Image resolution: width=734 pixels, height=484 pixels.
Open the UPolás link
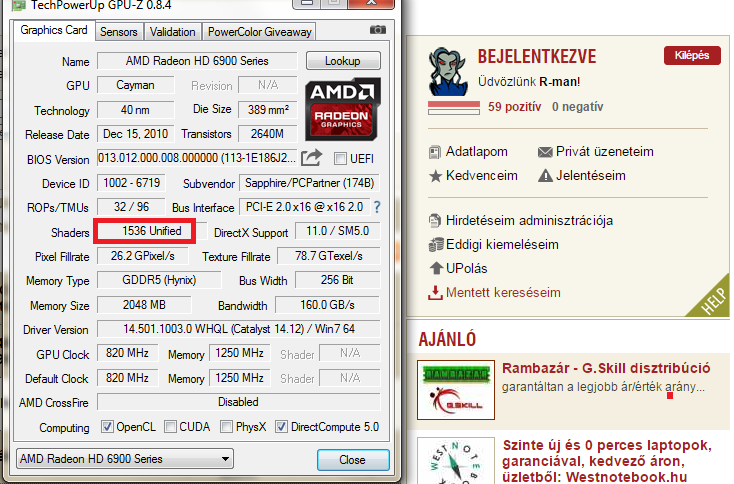click(x=467, y=268)
